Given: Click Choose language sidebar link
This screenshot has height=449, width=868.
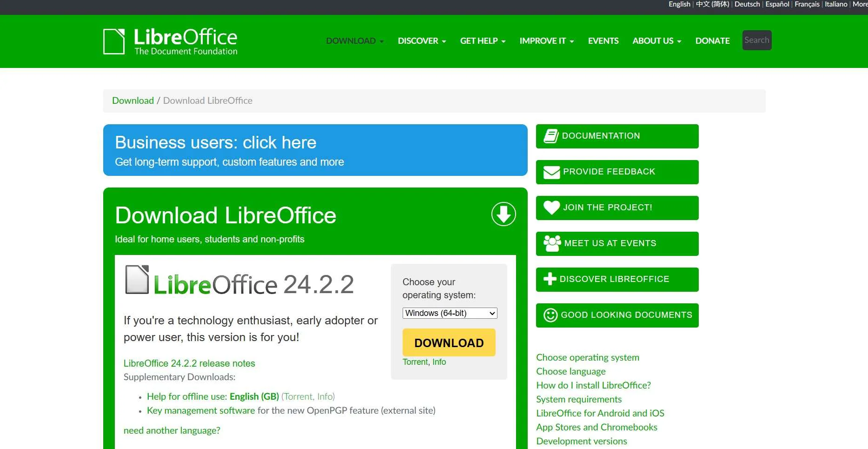Looking at the screenshot, I should [x=571, y=371].
